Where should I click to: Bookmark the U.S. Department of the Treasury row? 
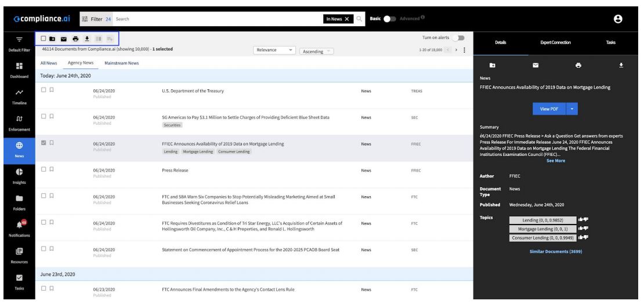(x=52, y=90)
